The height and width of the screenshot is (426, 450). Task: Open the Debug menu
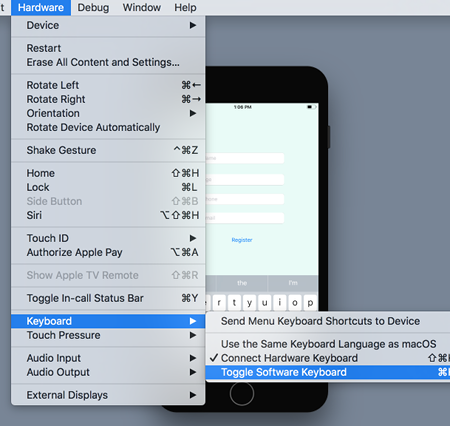point(93,7)
